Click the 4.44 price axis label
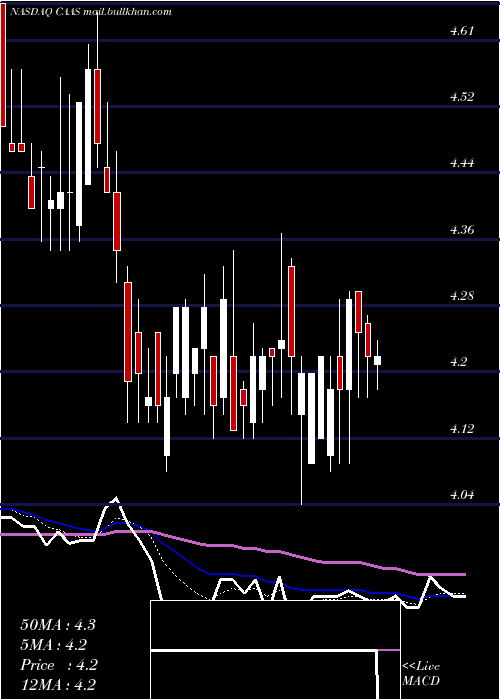This screenshot has width=500, height=700. tap(462, 162)
